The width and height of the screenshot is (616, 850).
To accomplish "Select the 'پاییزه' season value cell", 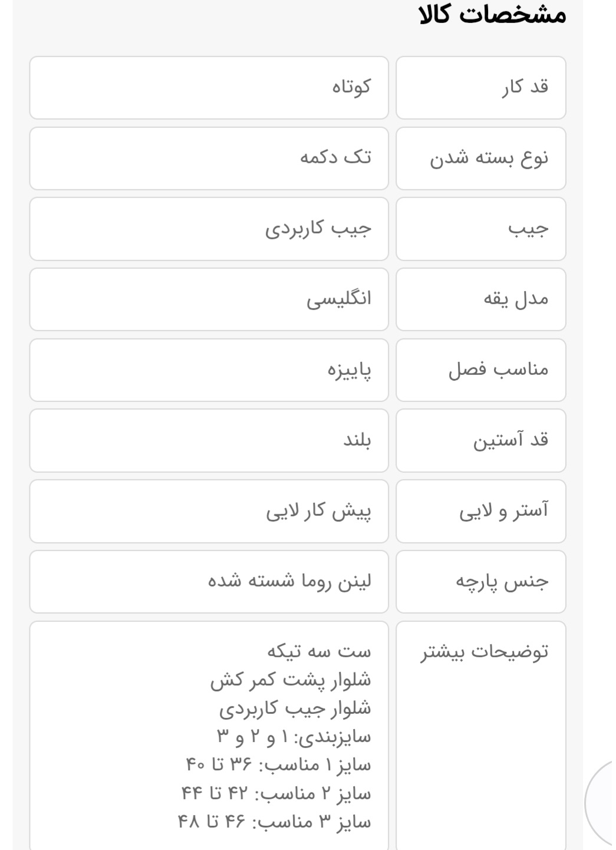I will [209, 370].
